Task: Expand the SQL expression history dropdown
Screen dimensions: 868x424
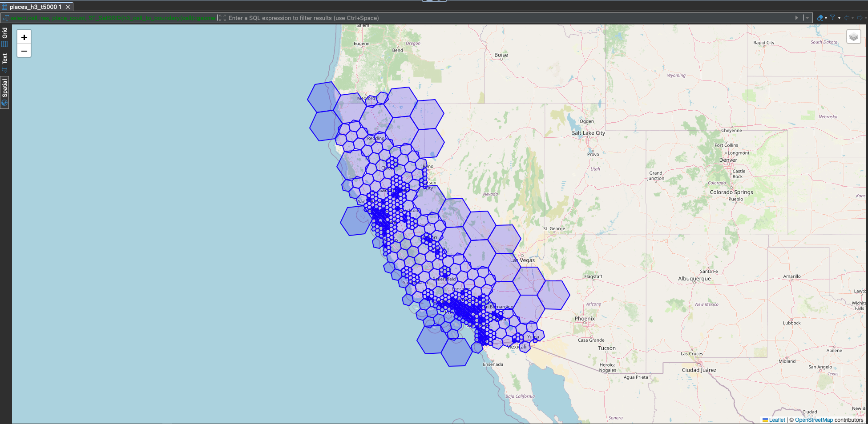Action: pos(807,18)
